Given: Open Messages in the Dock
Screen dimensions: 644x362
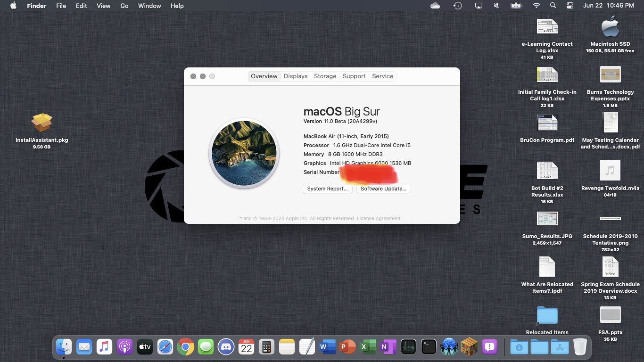Looking at the screenshot, I should pyautogui.click(x=206, y=347).
